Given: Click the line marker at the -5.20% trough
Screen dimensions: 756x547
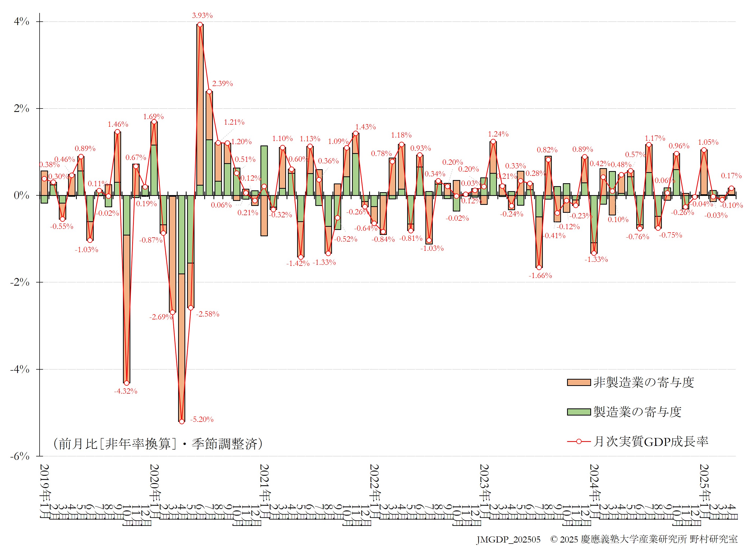Looking at the screenshot, I should [182, 422].
